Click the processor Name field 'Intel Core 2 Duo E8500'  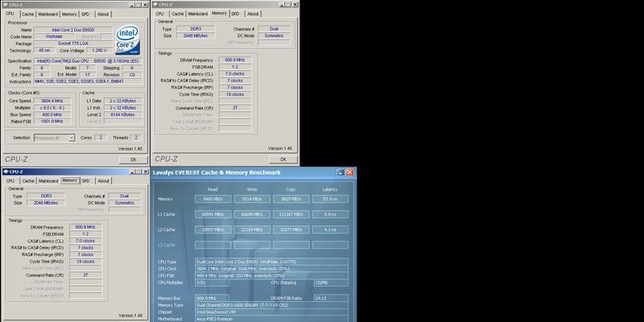tap(73, 30)
